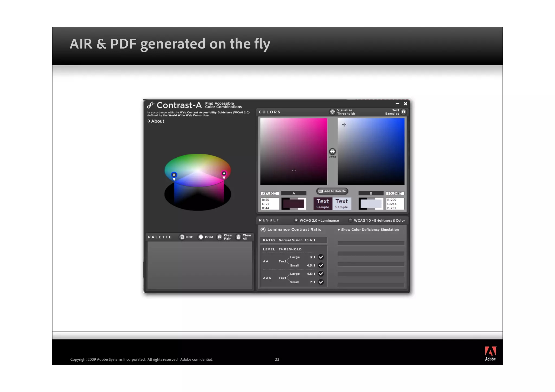The height and width of the screenshot is (392, 555).
Task: Click the Clear Pair icon
Action: [x=220, y=237]
